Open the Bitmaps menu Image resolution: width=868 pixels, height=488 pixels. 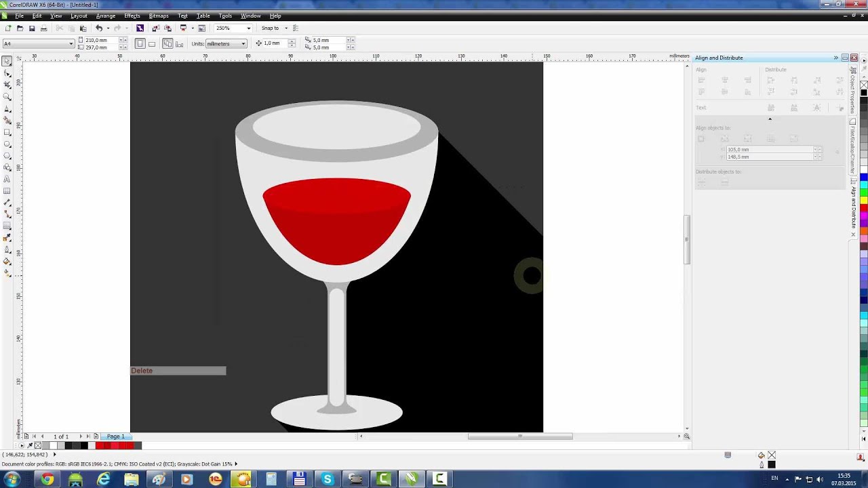click(159, 16)
